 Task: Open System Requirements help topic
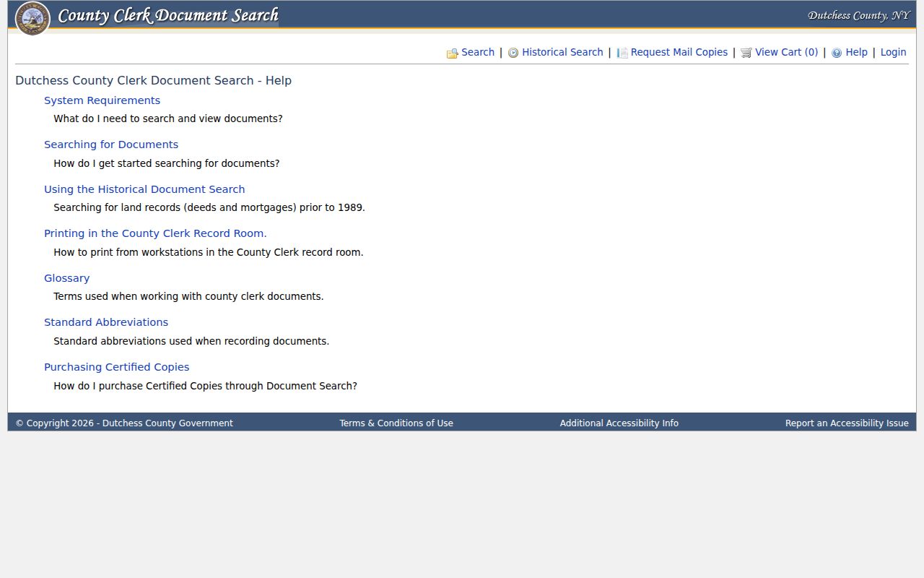click(x=102, y=100)
